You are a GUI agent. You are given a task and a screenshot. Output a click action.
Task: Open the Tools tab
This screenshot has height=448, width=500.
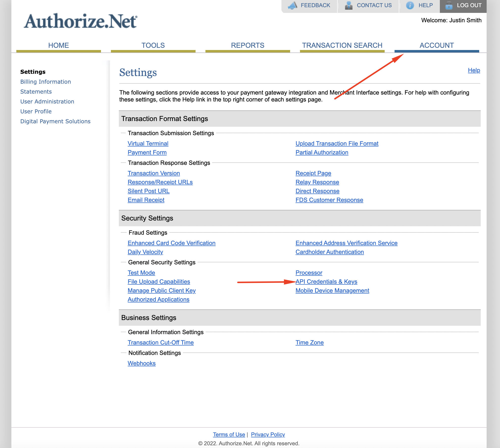[x=153, y=45]
